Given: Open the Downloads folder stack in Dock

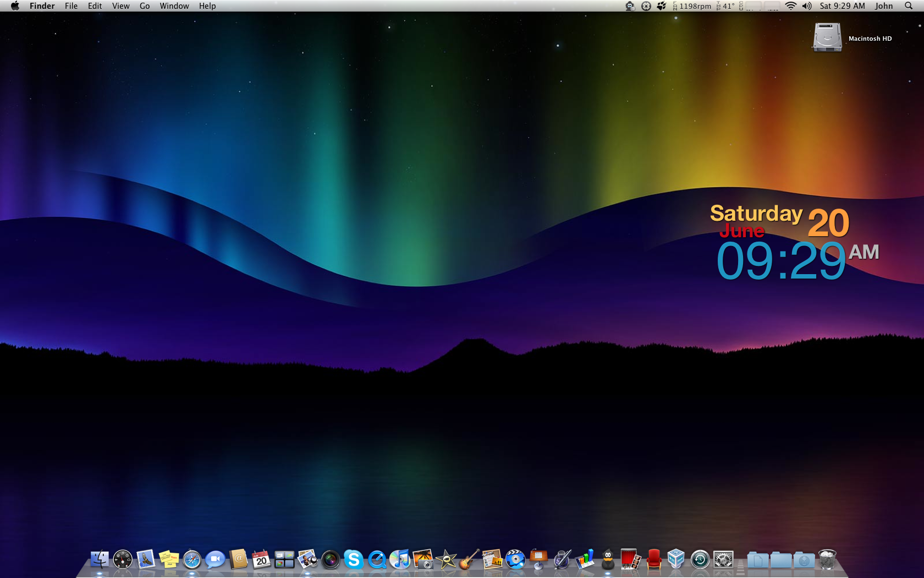Looking at the screenshot, I should pyautogui.click(x=804, y=560).
